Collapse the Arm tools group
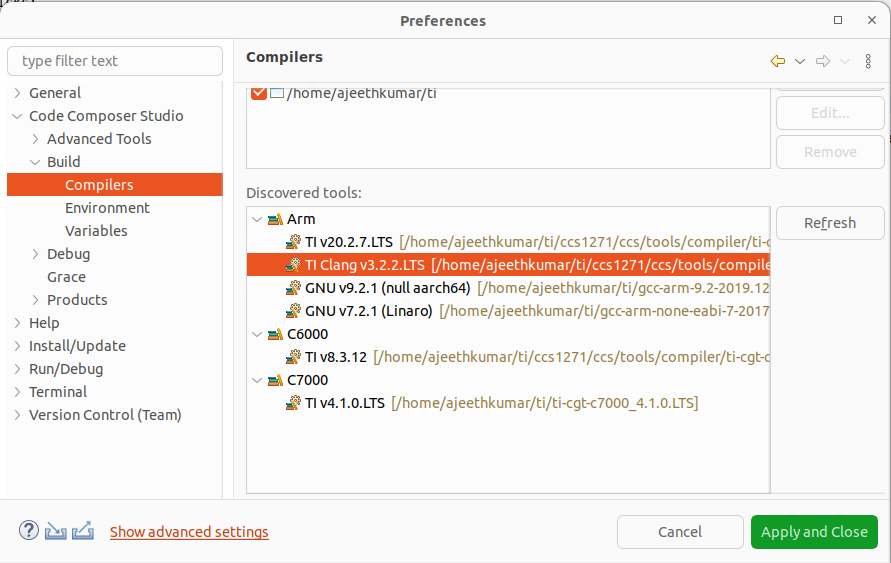The width and height of the screenshot is (891, 563). point(258,219)
